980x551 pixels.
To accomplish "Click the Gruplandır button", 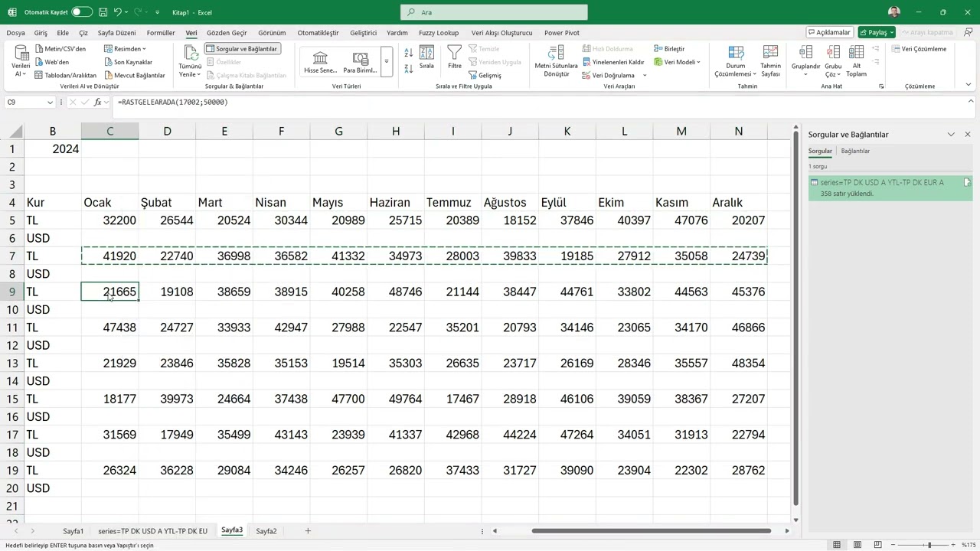I will [x=805, y=62].
